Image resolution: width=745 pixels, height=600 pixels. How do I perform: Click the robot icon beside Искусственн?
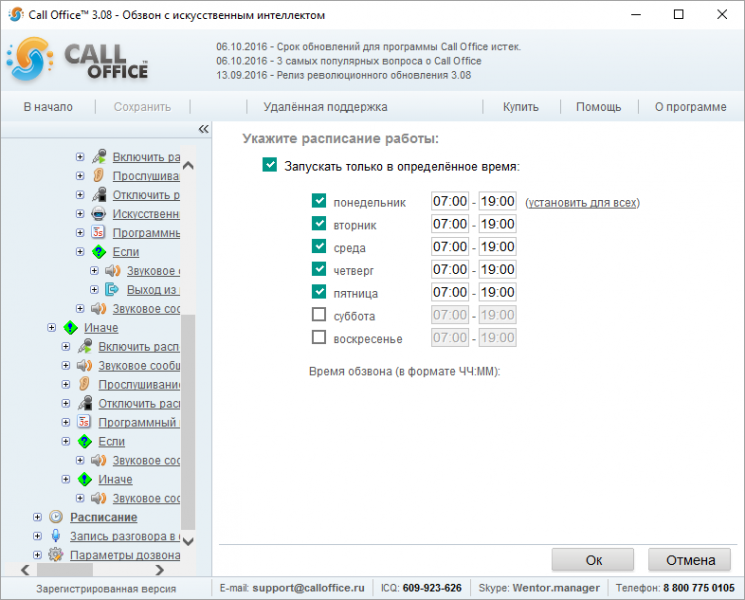[98, 214]
